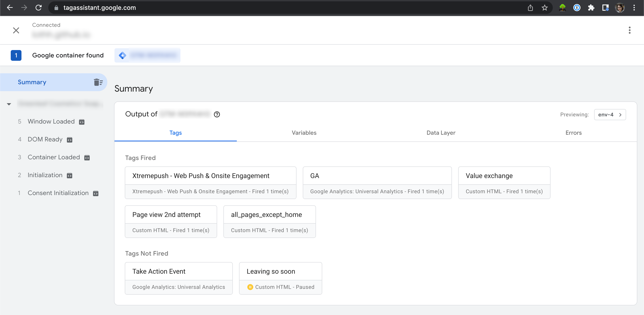Click the share icon in address bar

(x=530, y=8)
